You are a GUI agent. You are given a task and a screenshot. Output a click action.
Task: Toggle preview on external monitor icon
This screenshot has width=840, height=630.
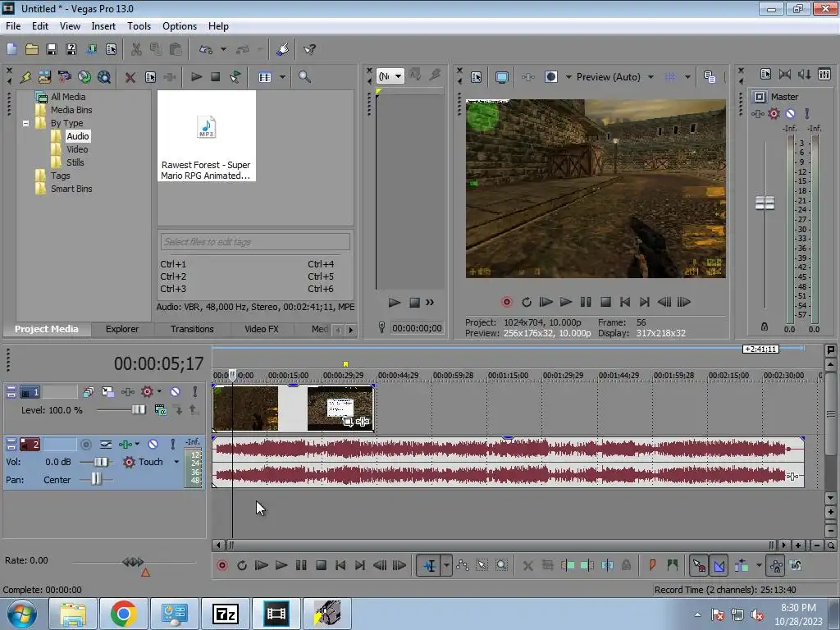[501, 77]
